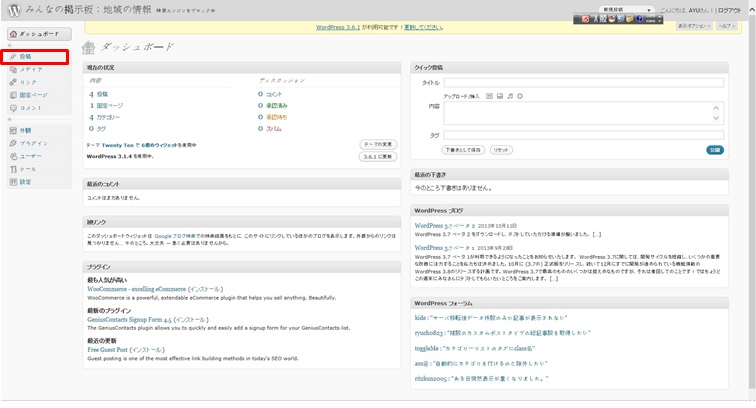
Task: Click the 3.6.1 に更新 button
Action: [378, 157]
